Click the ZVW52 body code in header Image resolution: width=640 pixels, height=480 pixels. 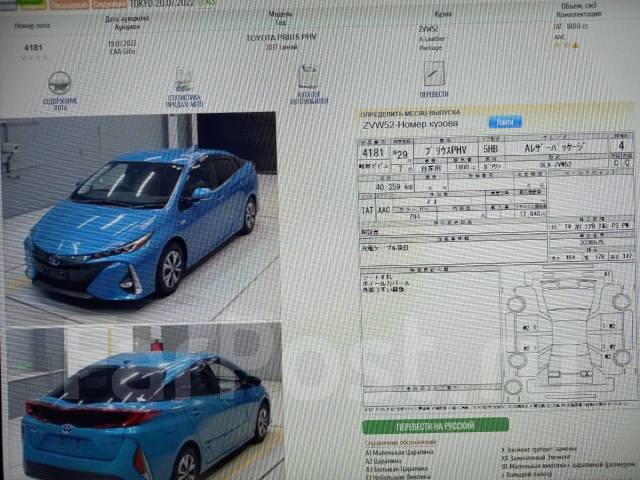(x=429, y=29)
